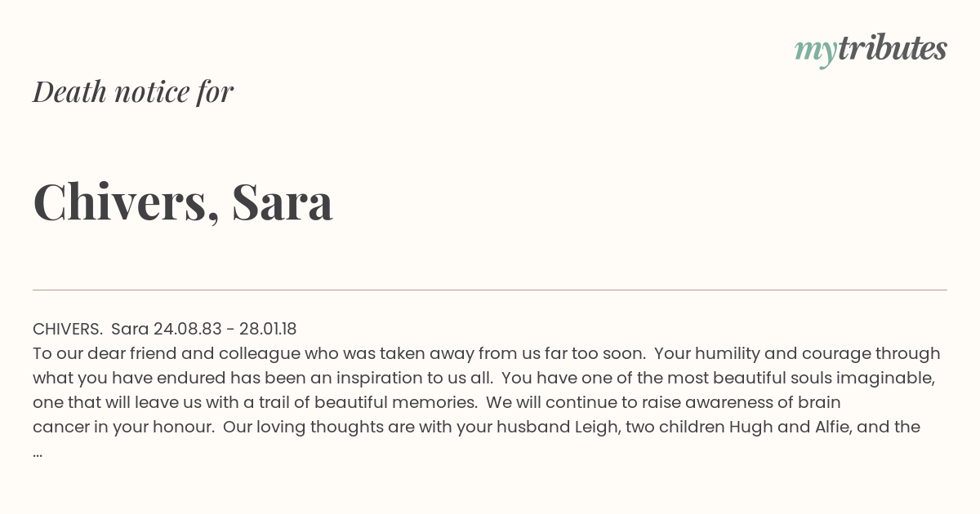Click the word "brain" in the notice

[x=820, y=402]
